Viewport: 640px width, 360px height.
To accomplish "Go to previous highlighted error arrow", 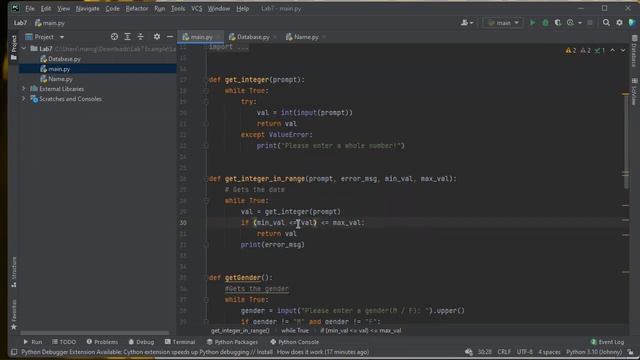I will tap(613, 50).
